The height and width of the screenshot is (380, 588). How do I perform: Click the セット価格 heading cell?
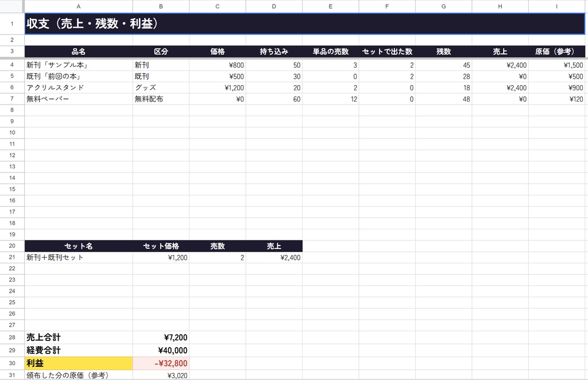pos(161,246)
